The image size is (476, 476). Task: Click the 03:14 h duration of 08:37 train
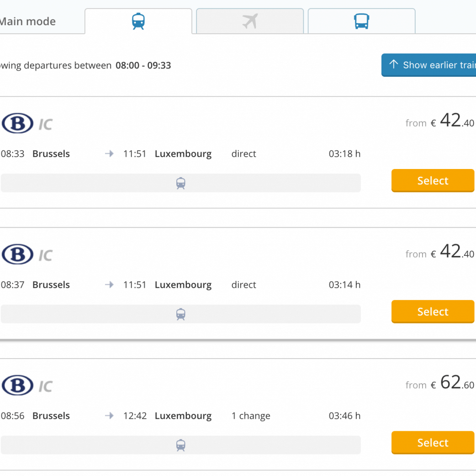pos(344,285)
